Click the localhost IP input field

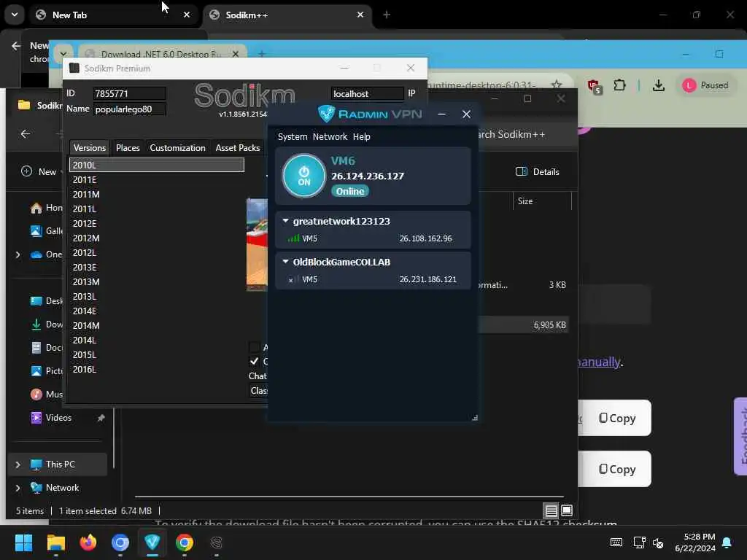pos(367,93)
